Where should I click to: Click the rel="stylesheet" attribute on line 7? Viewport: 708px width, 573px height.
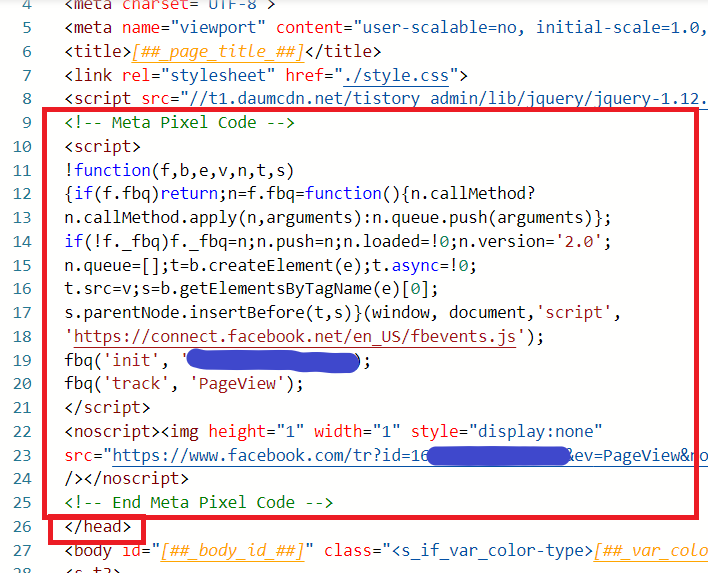click(x=199, y=75)
